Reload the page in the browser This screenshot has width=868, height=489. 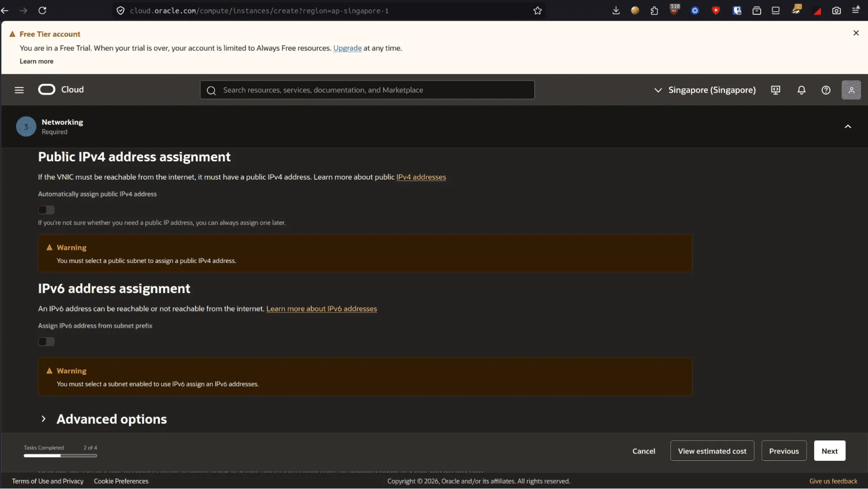42,10
